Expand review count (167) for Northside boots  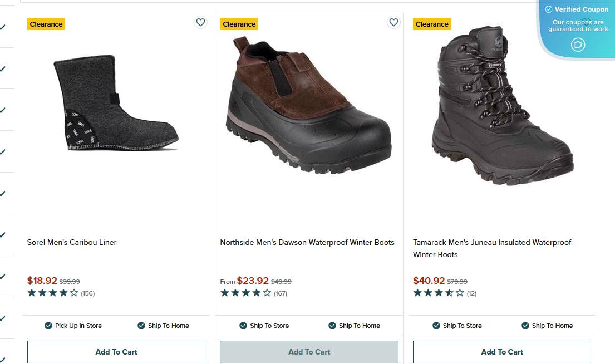281,292
